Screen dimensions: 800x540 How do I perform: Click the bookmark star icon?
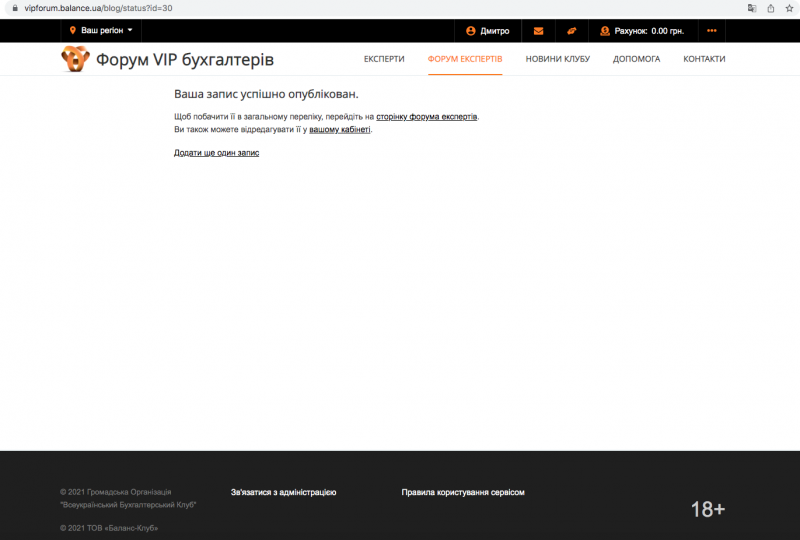click(788, 7)
